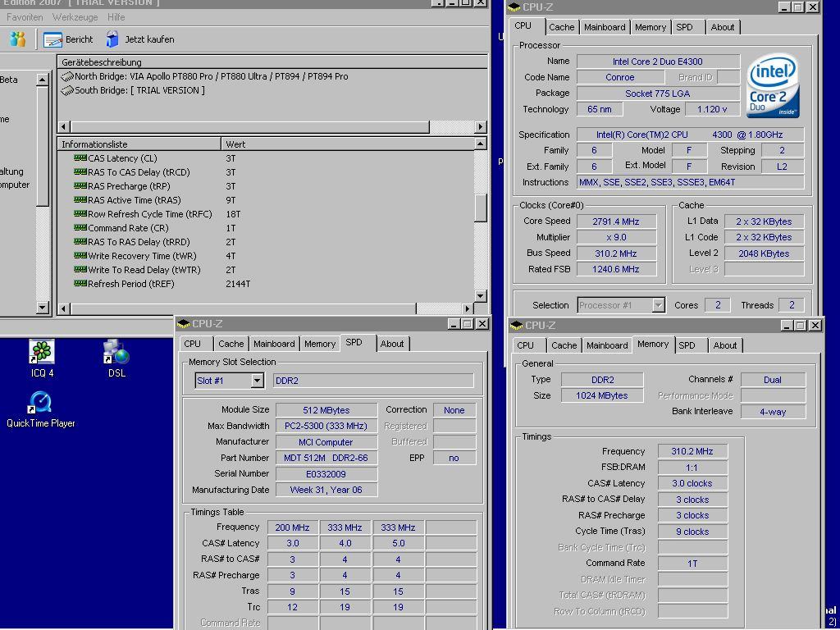Screen dimensions: 840x630
Task: Click CPU-Z title icon in CPU window
Action: pos(514,7)
